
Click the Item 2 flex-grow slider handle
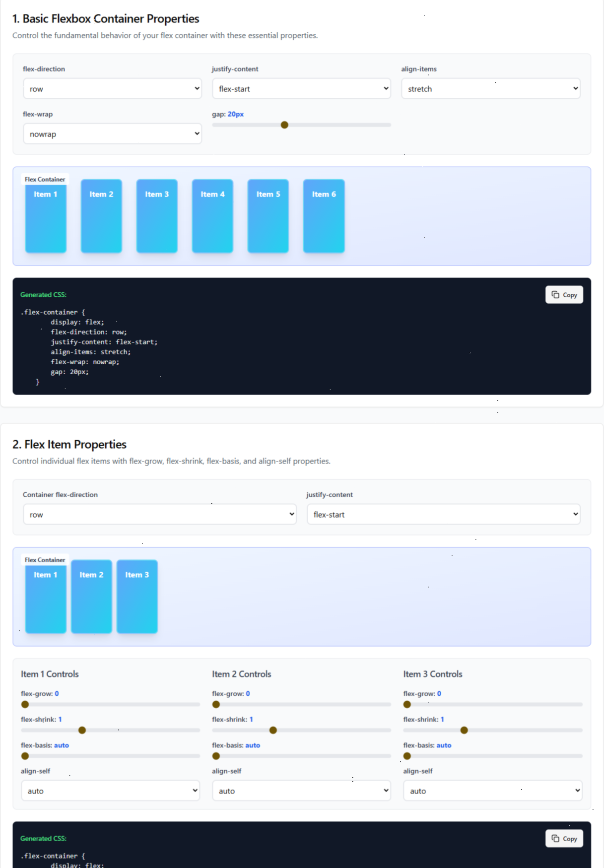coord(216,705)
